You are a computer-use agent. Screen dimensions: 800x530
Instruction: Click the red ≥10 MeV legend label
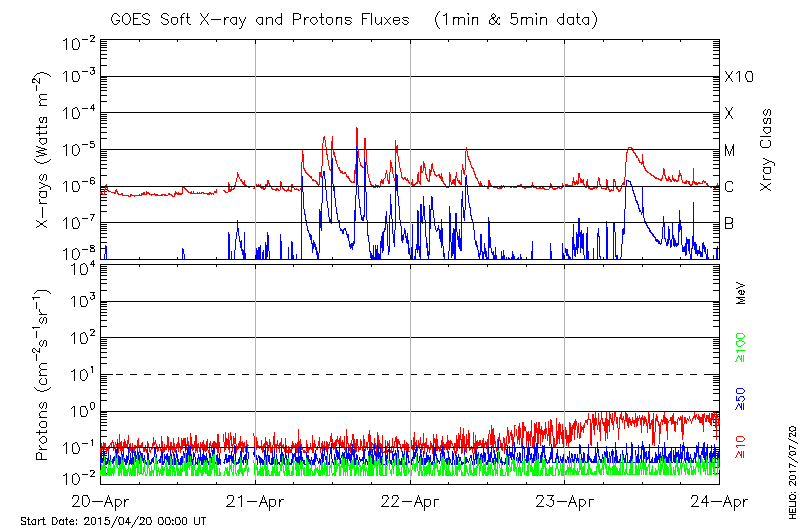click(x=741, y=447)
